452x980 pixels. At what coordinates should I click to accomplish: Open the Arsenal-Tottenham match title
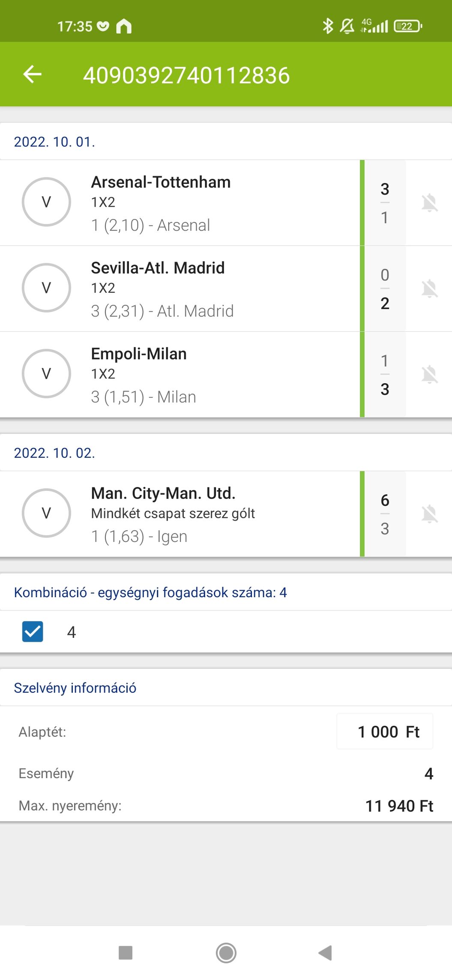(x=161, y=182)
